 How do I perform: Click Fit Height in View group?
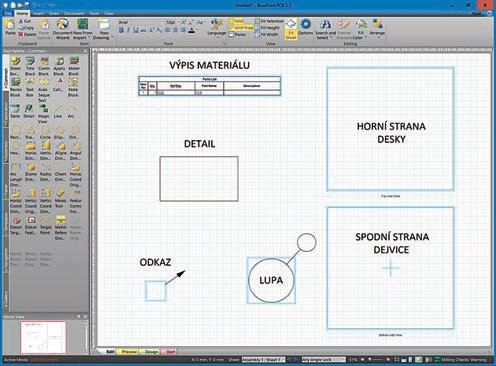(267, 28)
